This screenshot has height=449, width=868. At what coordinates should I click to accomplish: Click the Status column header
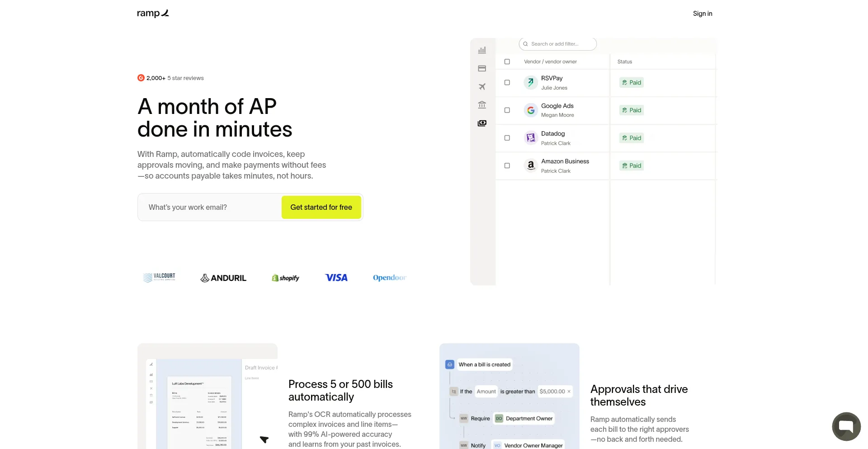(x=625, y=61)
